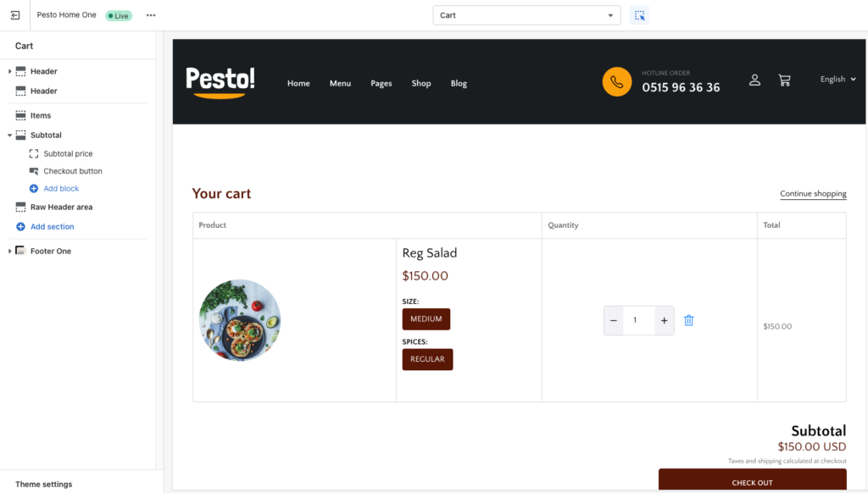
Task: Select the Checkout button block
Action: pyautogui.click(x=73, y=171)
